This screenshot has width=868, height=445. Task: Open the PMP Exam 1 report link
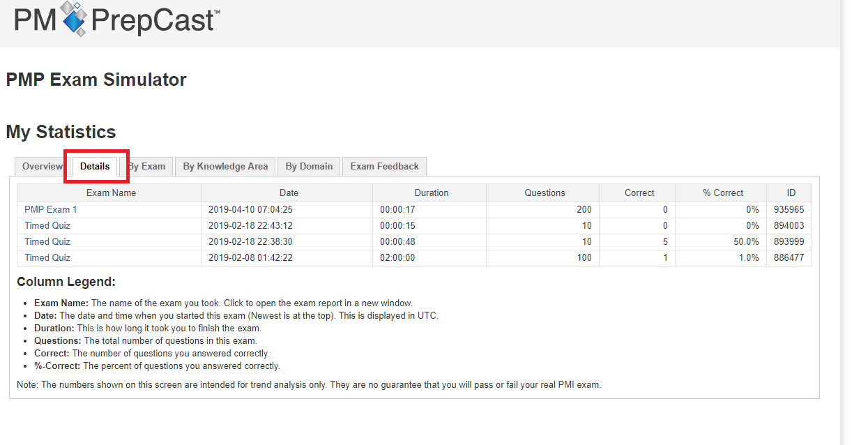click(x=51, y=210)
